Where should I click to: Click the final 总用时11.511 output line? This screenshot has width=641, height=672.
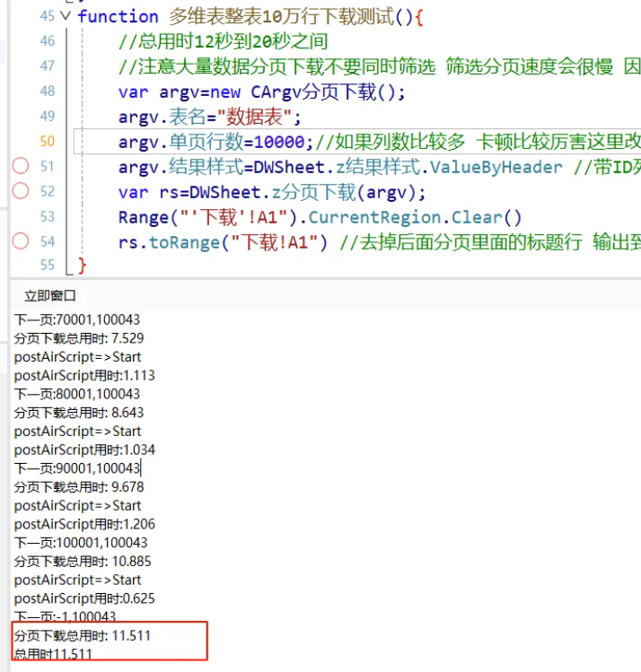click(53, 654)
